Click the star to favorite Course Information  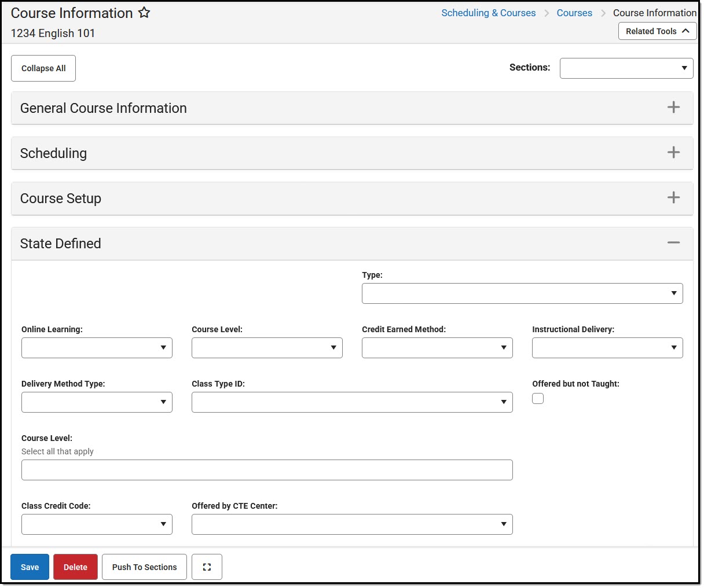pos(144,13)
